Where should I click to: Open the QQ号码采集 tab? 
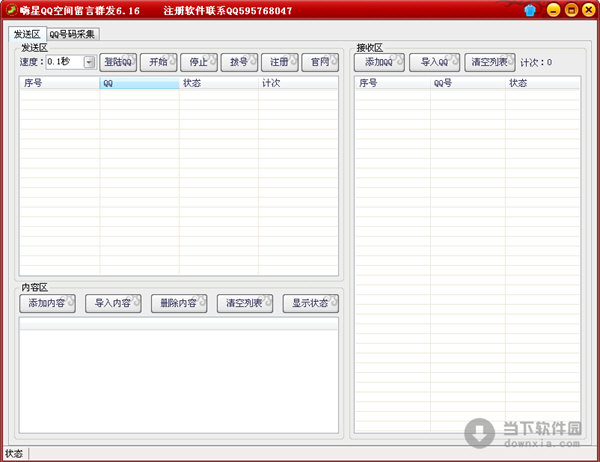(73, 34)
